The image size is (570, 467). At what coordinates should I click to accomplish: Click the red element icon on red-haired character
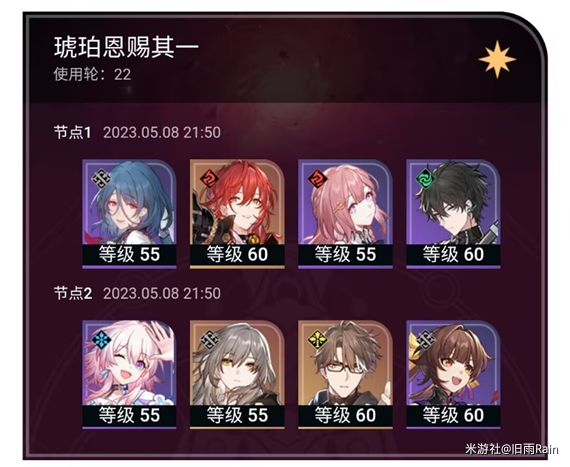point(209,179)
